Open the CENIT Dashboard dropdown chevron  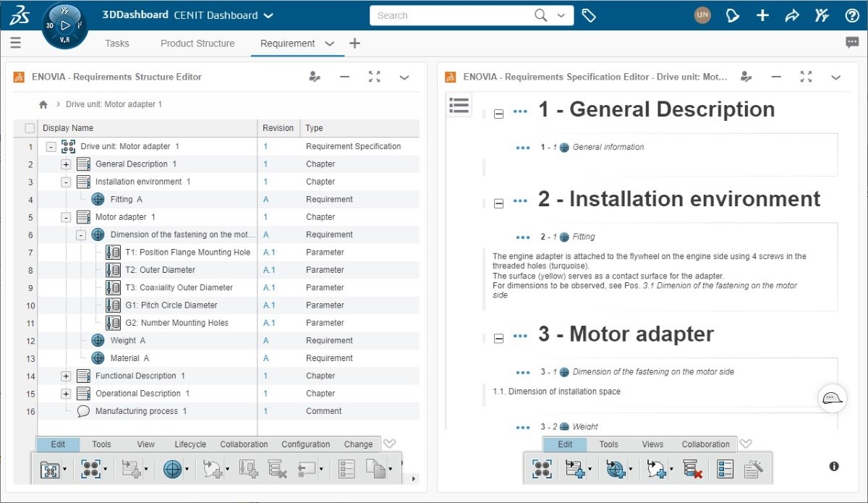click(x=268, y=15)
